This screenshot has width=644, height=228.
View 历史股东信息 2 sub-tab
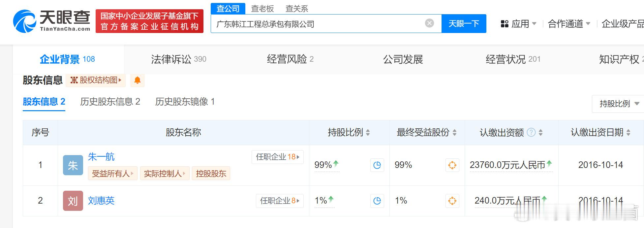click(x=110, y=102)
